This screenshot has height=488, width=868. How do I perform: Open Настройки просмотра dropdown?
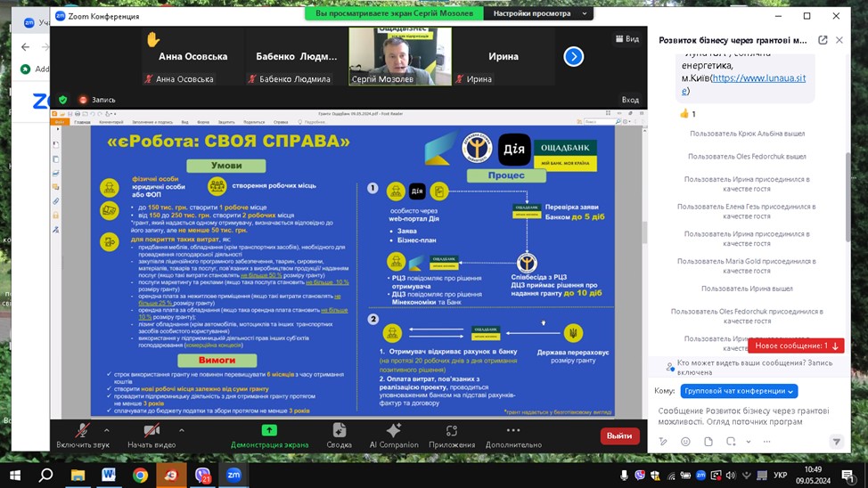click(x=539, y=13)
